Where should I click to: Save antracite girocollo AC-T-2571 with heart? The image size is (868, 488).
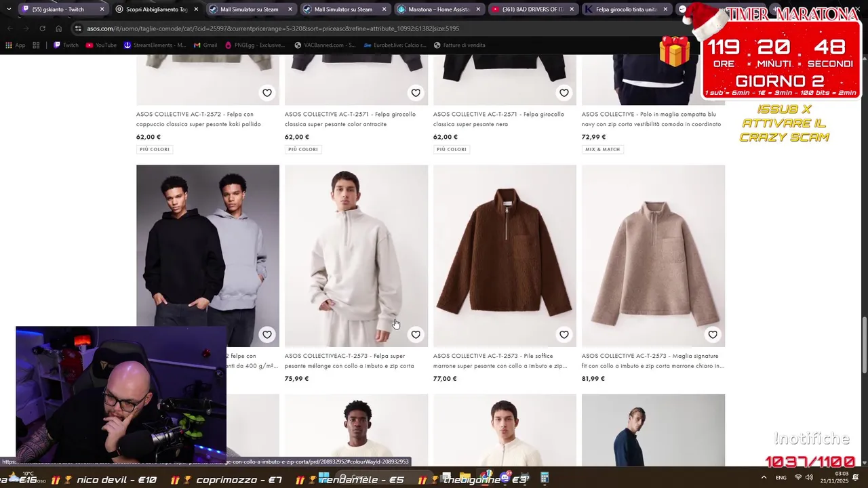(x=416, y=93)
